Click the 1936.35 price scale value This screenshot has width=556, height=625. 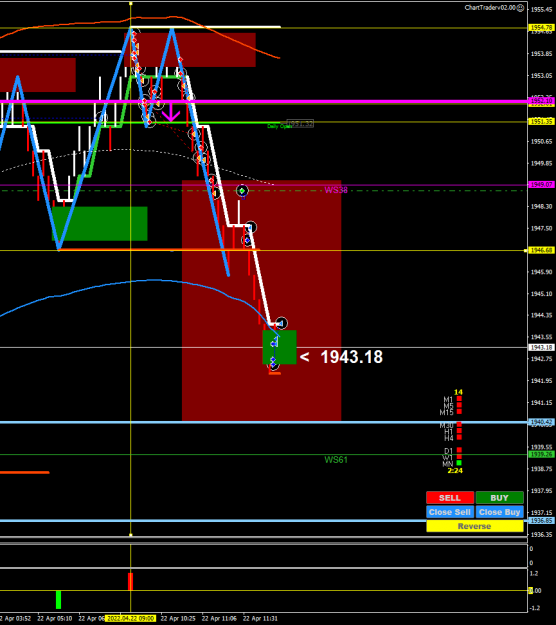point(541,535)
